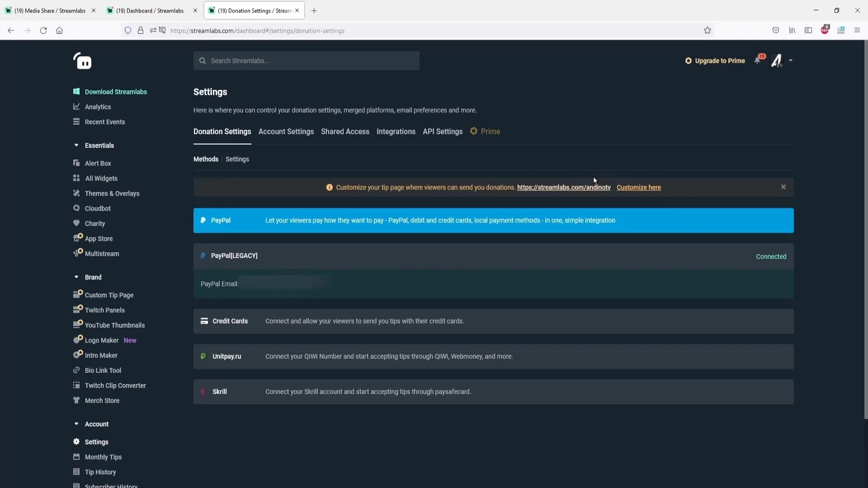Open the Tip History sidebar link
Image resolution: width=868 pixels, height=488 pixels.
[100, 472]
